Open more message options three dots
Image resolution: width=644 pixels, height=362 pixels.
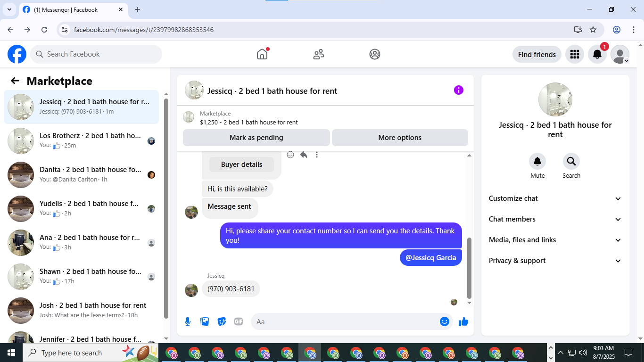[x=317, y=155]
